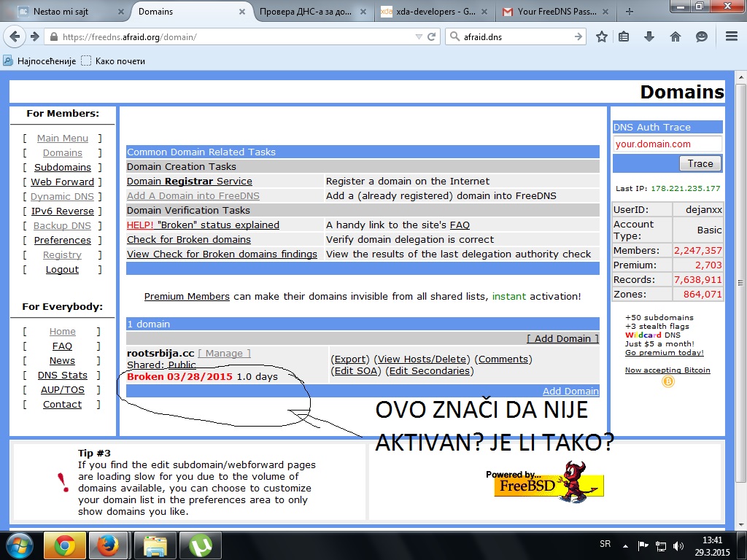Open uTorrent from the taskbar

[x=200, y=545]
